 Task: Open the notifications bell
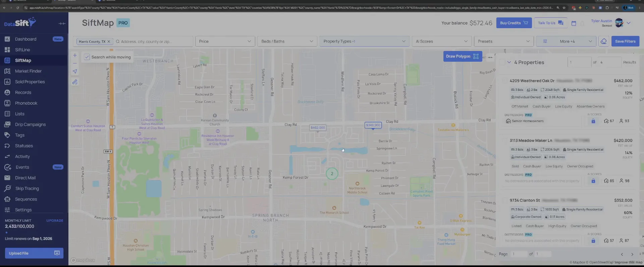(582, 23)
